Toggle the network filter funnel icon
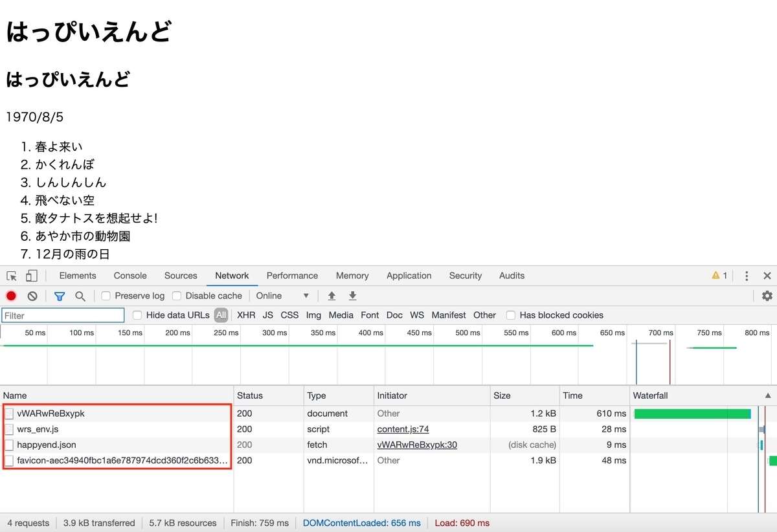The image size is (777, 532). pos(60,296)
